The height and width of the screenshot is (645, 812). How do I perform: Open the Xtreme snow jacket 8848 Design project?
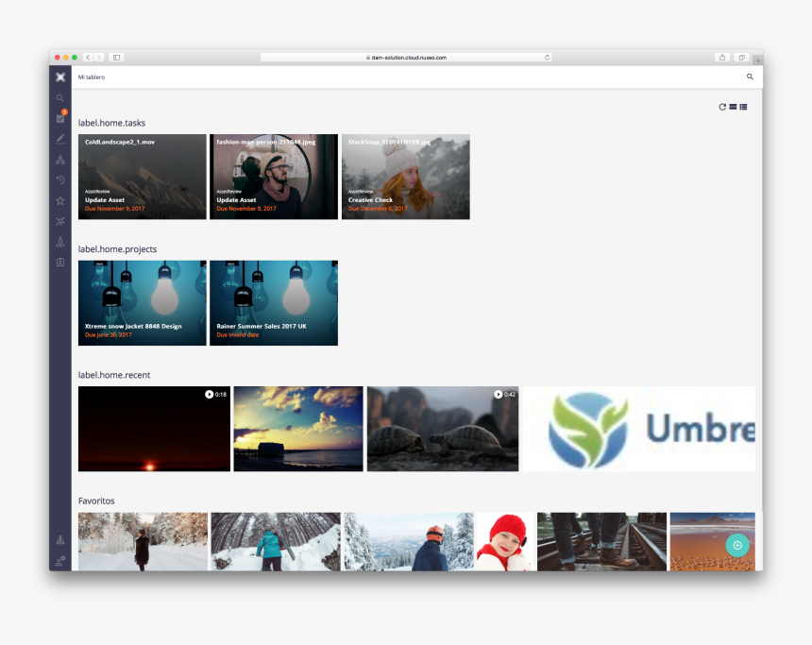[x=142, y=302]
